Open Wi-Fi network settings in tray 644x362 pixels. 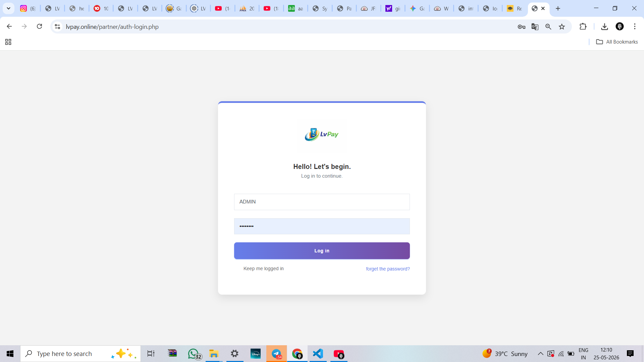click(x=561, y=354)
